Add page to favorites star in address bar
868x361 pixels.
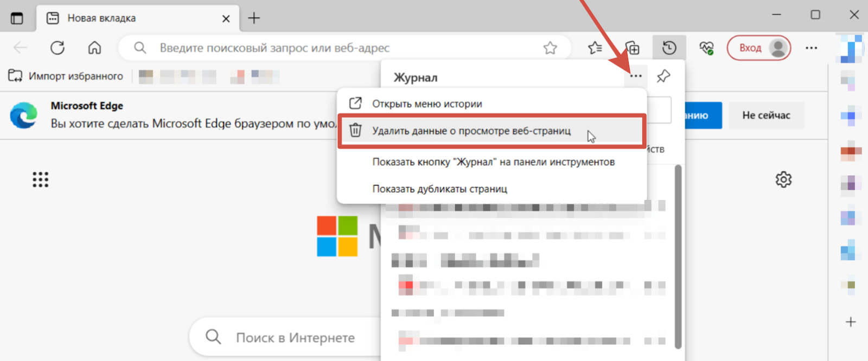550,48
